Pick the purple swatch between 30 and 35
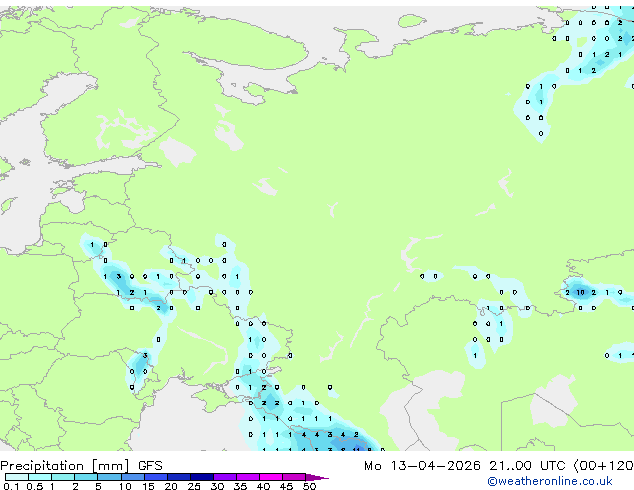 225,477
